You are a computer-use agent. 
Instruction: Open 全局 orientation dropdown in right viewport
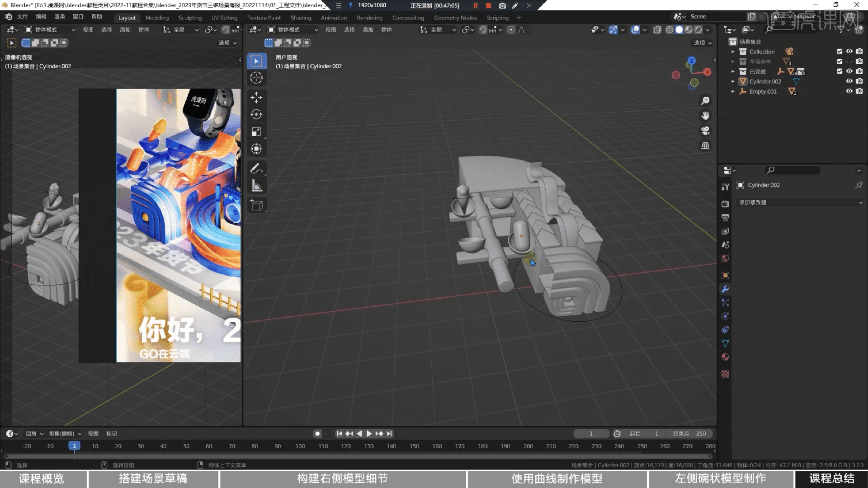tap(438, 30)
